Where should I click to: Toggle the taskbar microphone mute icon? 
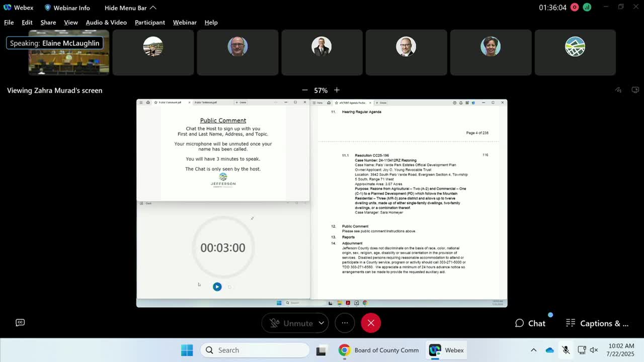coord(566,350)
